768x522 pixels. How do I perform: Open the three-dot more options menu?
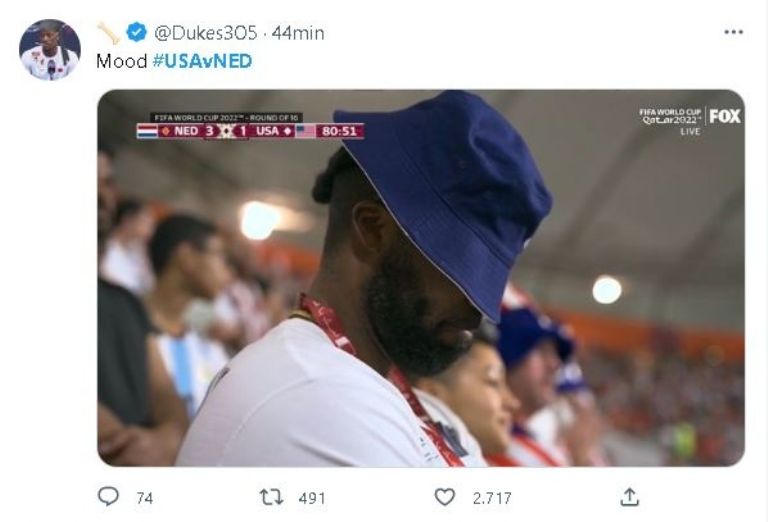coord(733,33)
